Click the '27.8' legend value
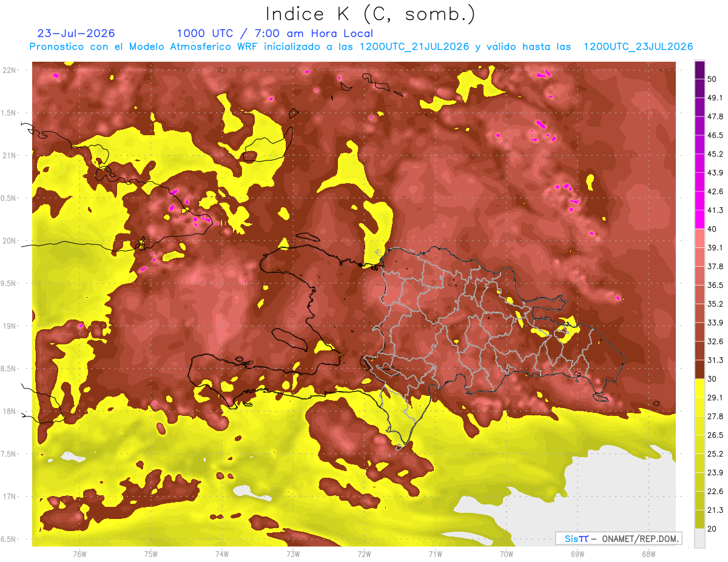The image size is (728, 562). (715, 416)
